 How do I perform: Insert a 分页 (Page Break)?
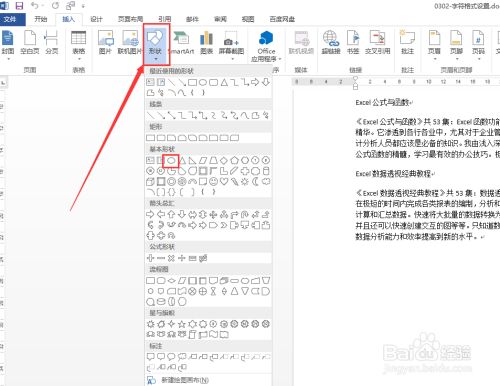coord(51,43)
